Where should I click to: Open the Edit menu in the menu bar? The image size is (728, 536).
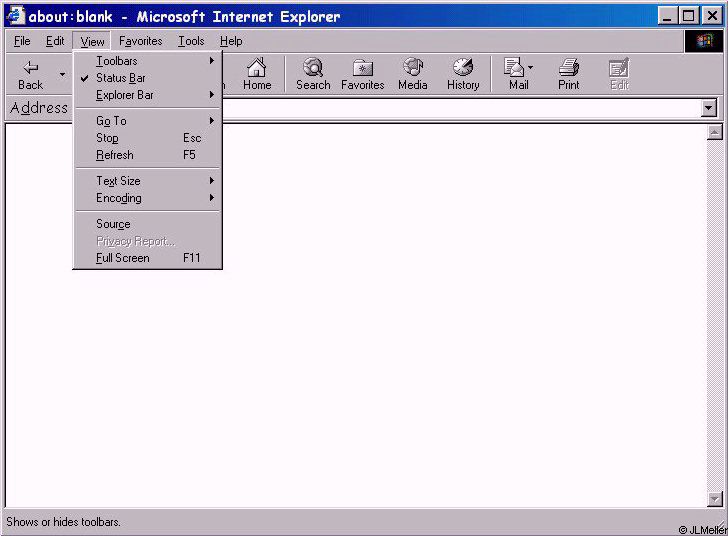point(55,41)
